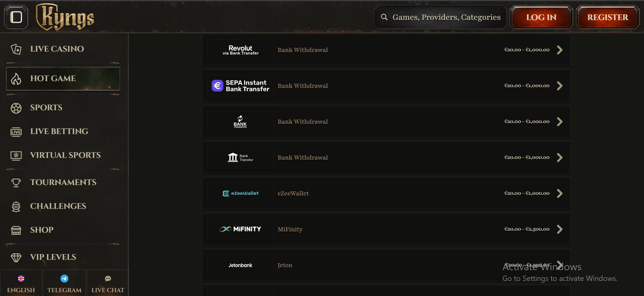Open the eZeeWallet row chevron

[559, 193]
